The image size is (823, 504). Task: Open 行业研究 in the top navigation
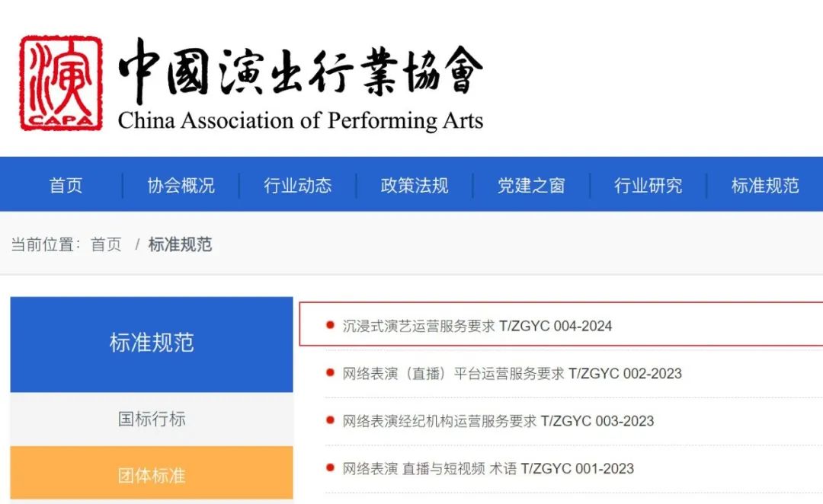648,185
